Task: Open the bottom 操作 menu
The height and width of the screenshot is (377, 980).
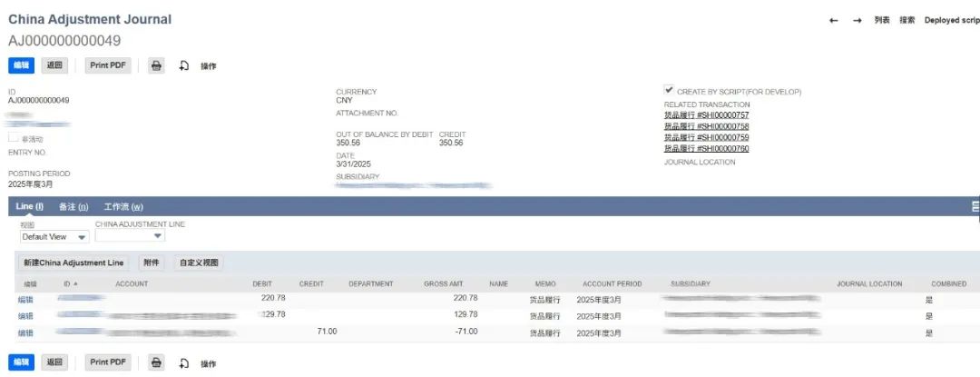Action: click(x=208, y=363)
